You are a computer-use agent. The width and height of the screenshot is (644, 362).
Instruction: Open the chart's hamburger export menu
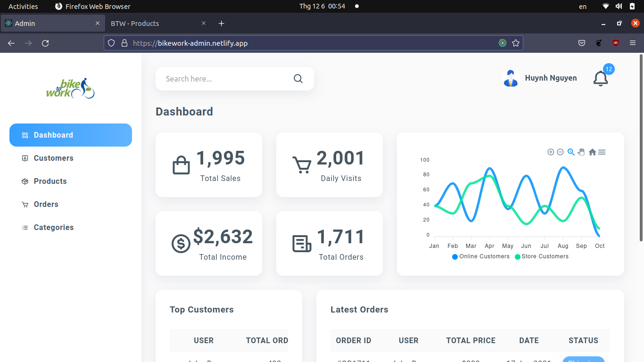[602, 152]
